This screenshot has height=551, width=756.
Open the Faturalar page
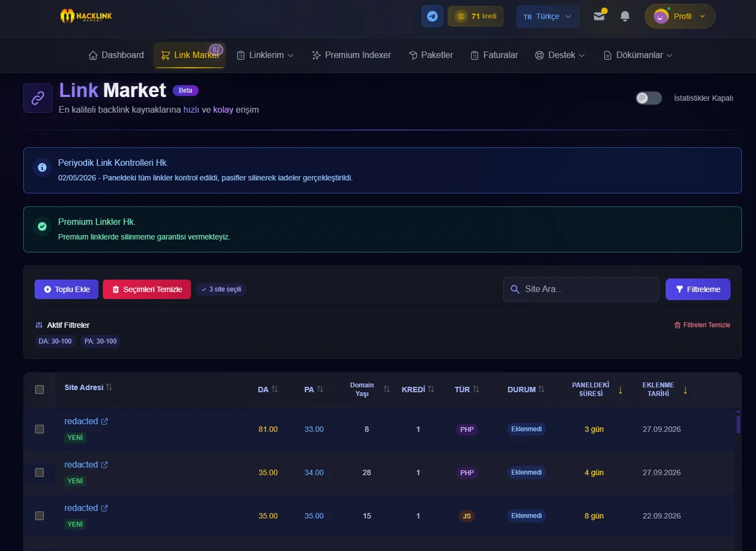[x=495, y=55]
